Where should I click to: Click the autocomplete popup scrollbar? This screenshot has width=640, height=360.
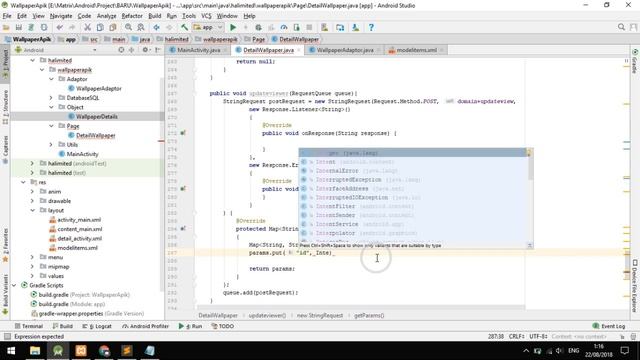(x=530, y=168)
